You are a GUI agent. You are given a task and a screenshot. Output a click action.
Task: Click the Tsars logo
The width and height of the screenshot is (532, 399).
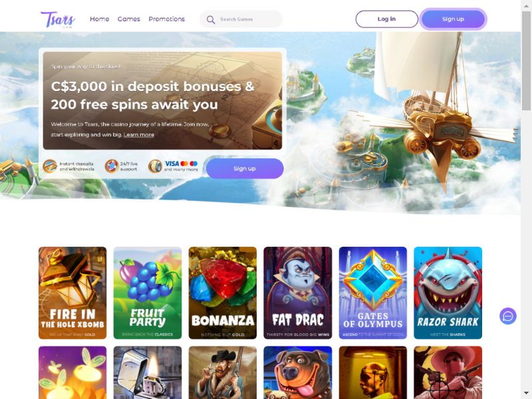click(58, 19)
